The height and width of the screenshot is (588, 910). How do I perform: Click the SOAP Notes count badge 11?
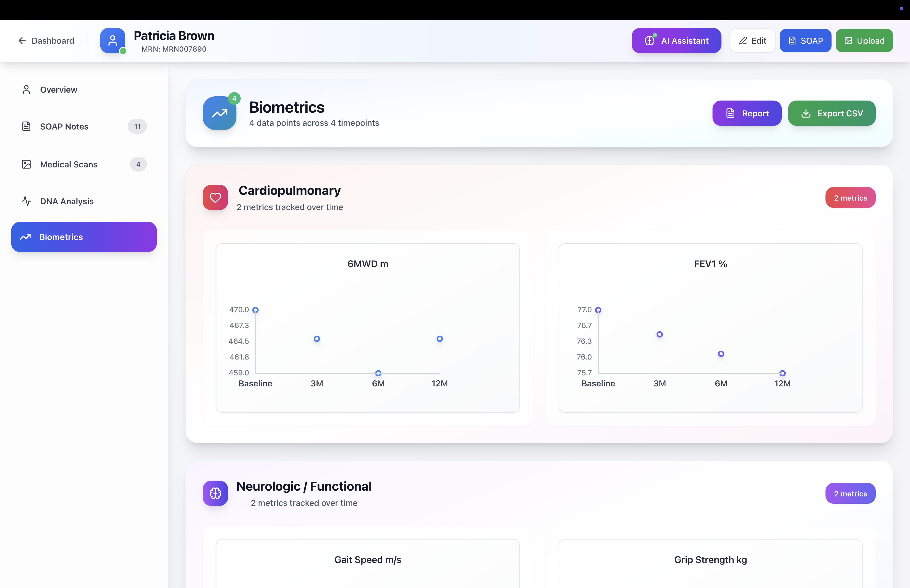(137, 126)
